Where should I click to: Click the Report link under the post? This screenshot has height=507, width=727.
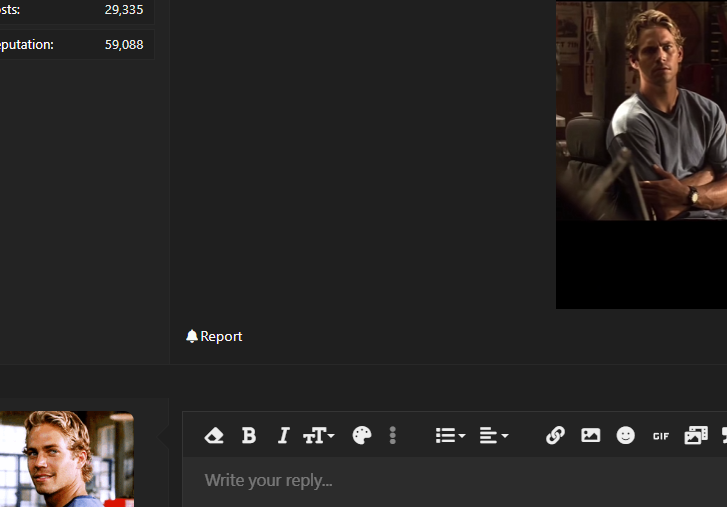(x=221, y=336)
